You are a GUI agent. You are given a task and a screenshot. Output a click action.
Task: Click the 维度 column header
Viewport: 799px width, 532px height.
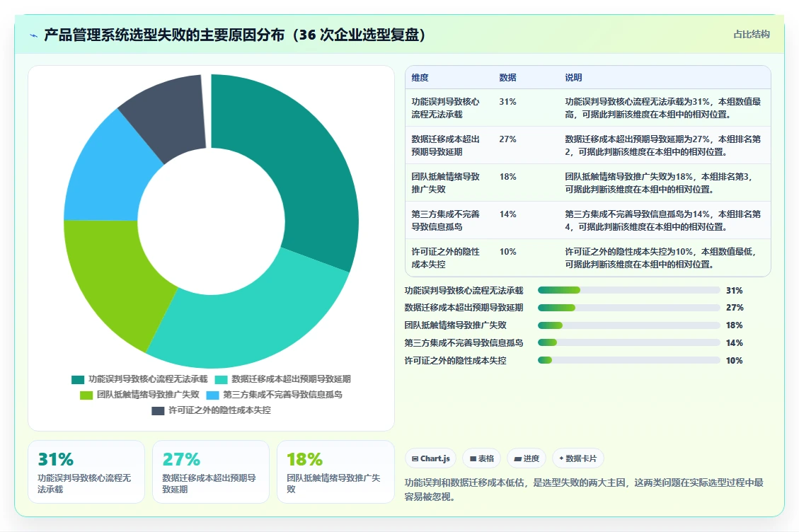tap(420, 77)
